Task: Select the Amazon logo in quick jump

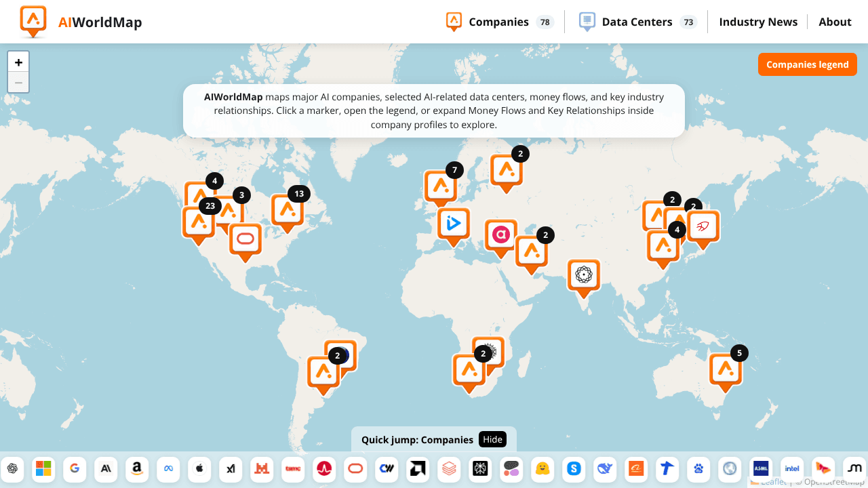Action: [x=137, y=468]
